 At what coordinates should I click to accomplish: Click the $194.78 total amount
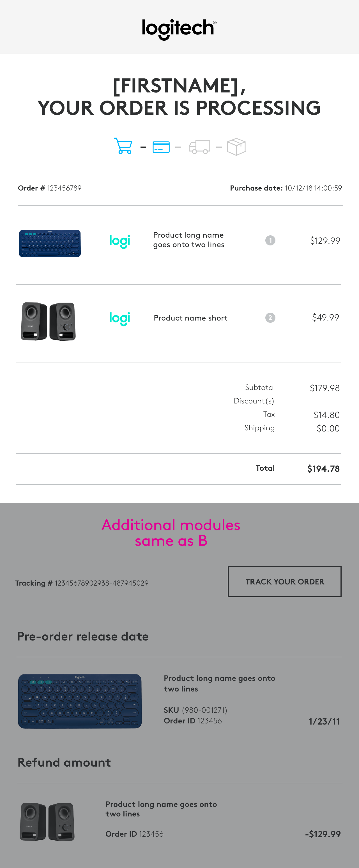pos(323,469)
